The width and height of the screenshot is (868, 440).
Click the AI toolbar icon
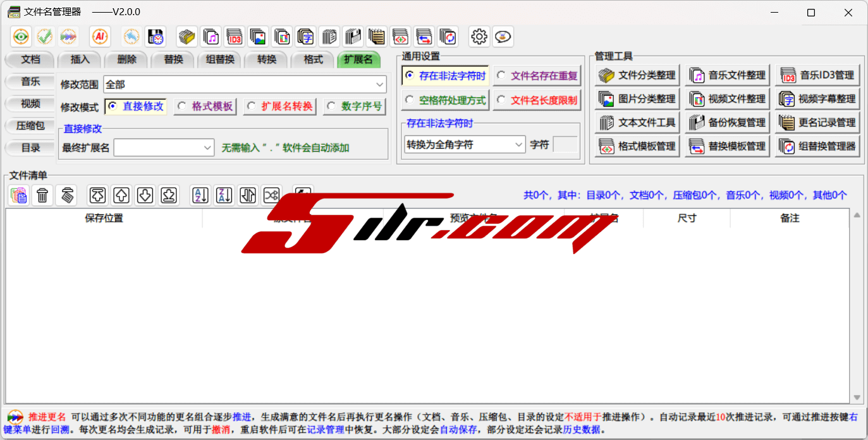[x=99, y=37]
